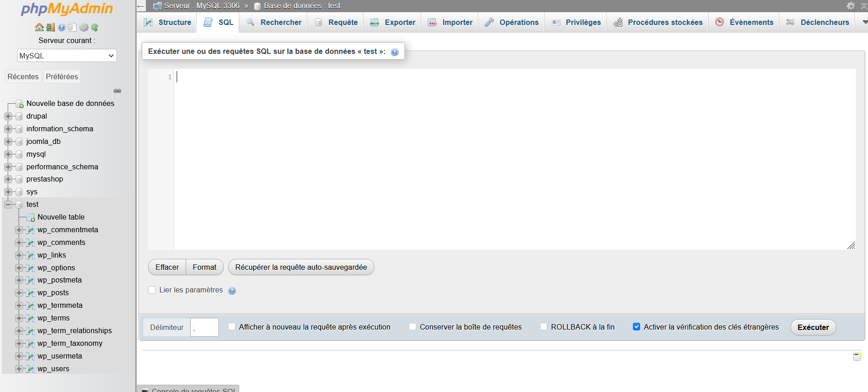Viewport: 868px width, 392px height.
Task: Open the Console de requêtes SQL bar
Action: coord(188,389)
